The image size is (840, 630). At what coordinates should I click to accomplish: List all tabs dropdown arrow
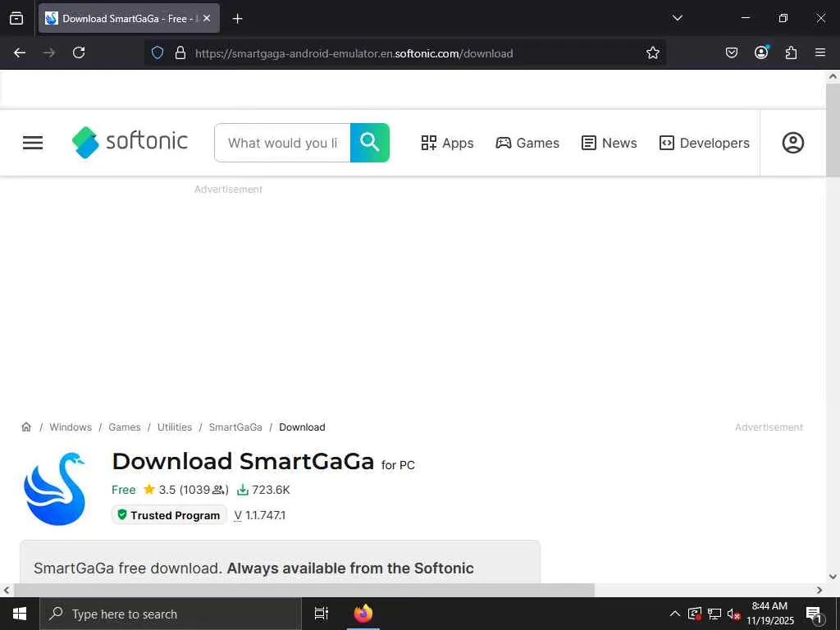[677, 18]
